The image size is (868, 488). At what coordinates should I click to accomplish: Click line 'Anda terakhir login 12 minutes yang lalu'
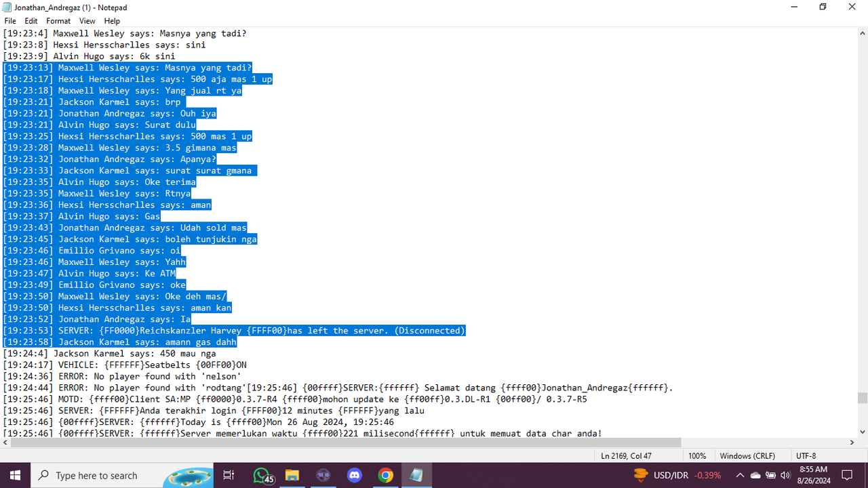214,410
